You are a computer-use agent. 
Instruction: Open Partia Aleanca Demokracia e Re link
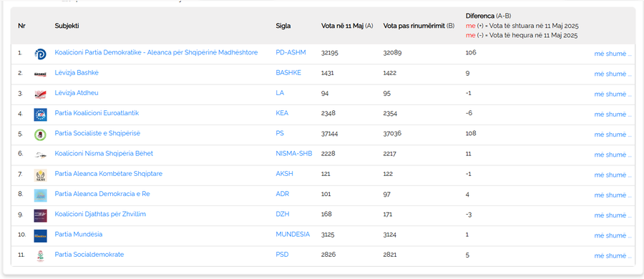pyautogui.click(x=102, y=194)
